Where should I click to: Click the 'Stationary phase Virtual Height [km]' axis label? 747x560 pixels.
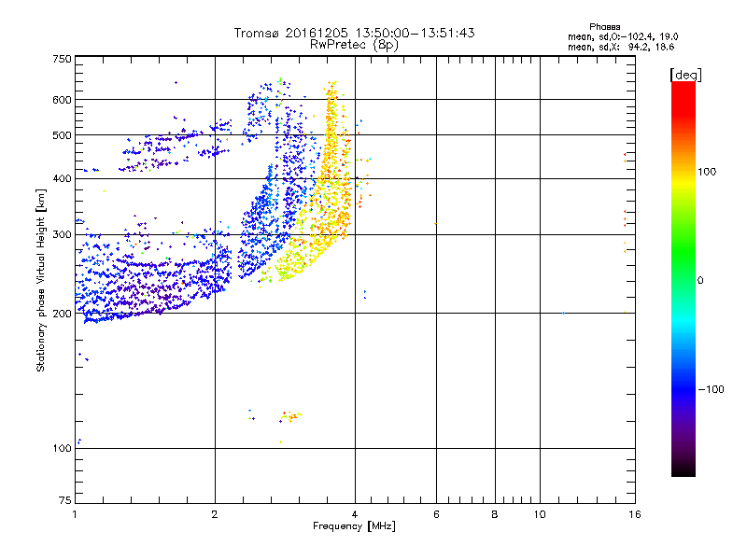(x=40, y=280)
